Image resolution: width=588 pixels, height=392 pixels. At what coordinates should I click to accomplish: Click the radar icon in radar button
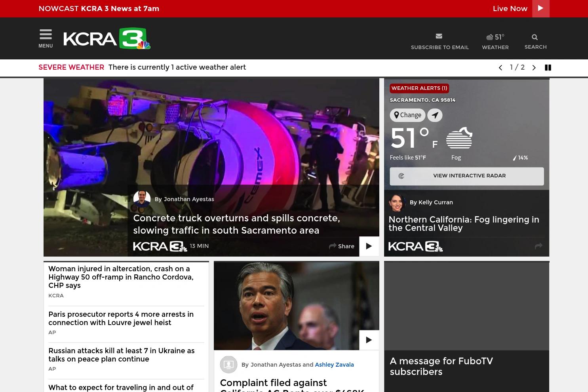401,176
